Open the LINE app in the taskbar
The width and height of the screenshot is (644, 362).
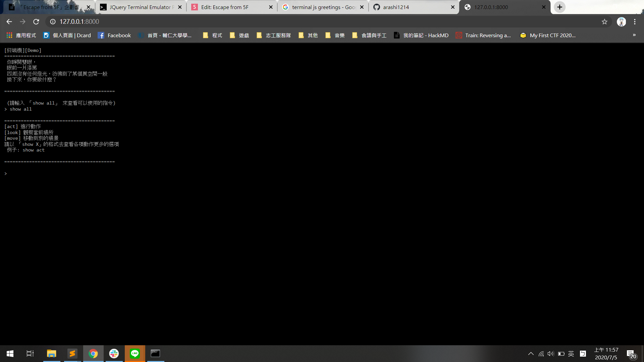pyautogui.click(x=135, y=353)
